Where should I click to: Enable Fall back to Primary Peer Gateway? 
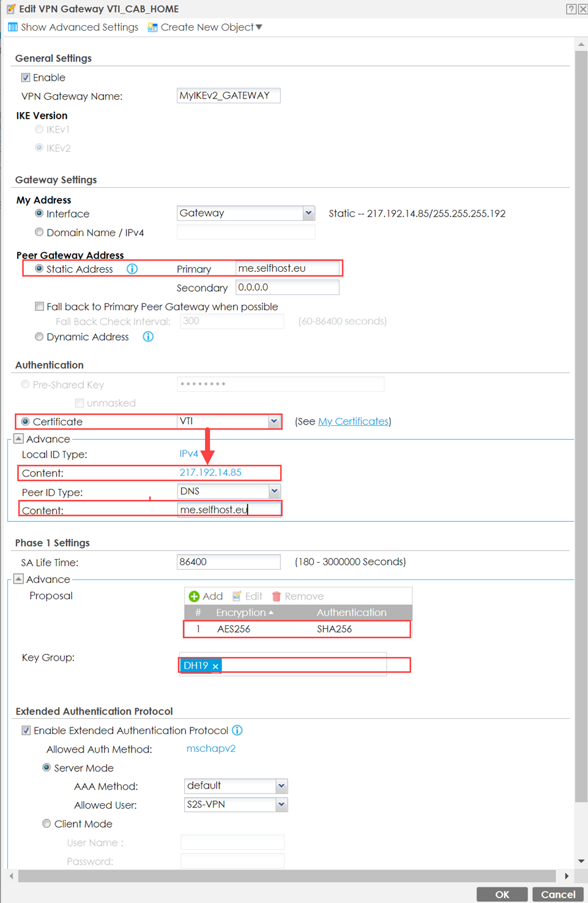coord(39,306)
